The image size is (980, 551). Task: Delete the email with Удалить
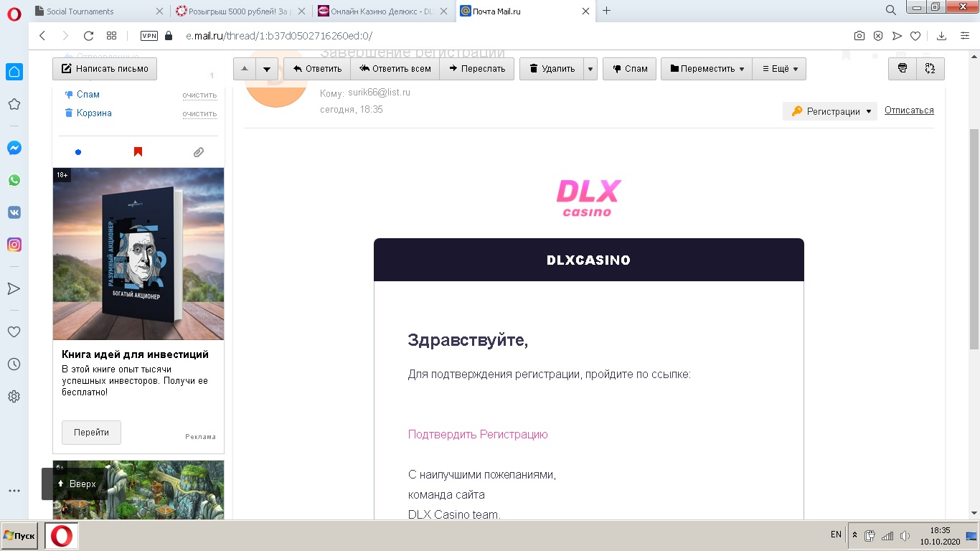click(552, 69)
